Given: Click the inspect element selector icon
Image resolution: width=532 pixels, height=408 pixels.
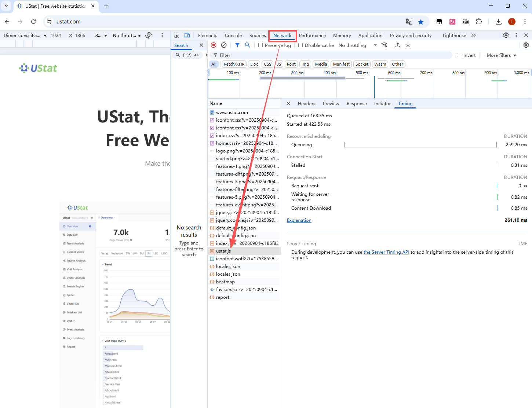Looking at the screenshot, I should click(176, 35).
